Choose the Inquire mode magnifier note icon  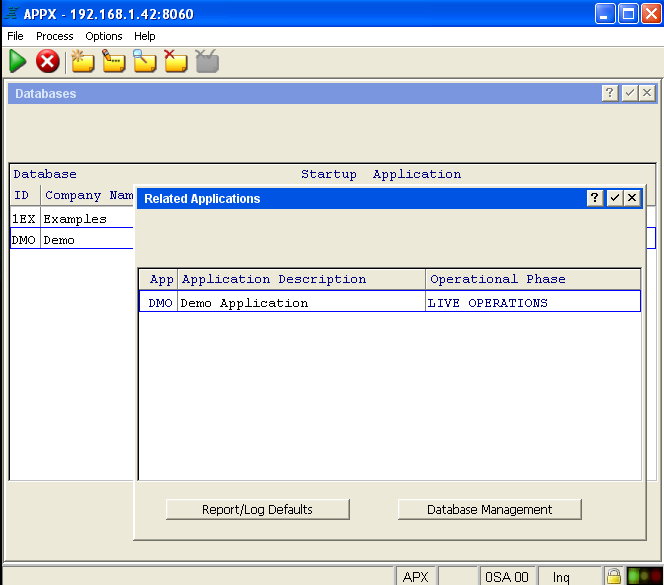pos(145,61)
